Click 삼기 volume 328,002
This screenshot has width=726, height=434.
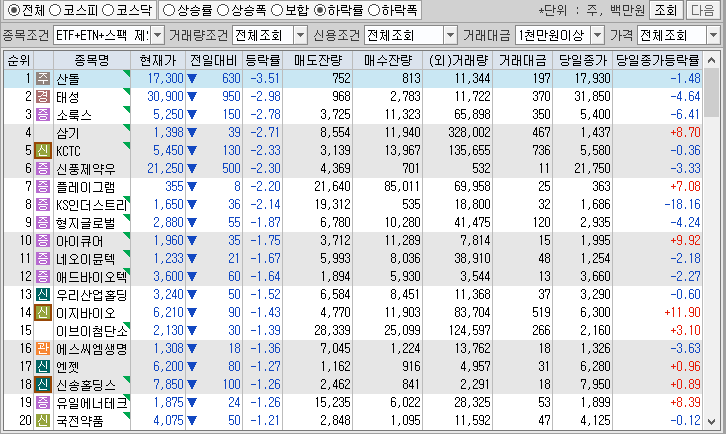click(x=469, y=132)
